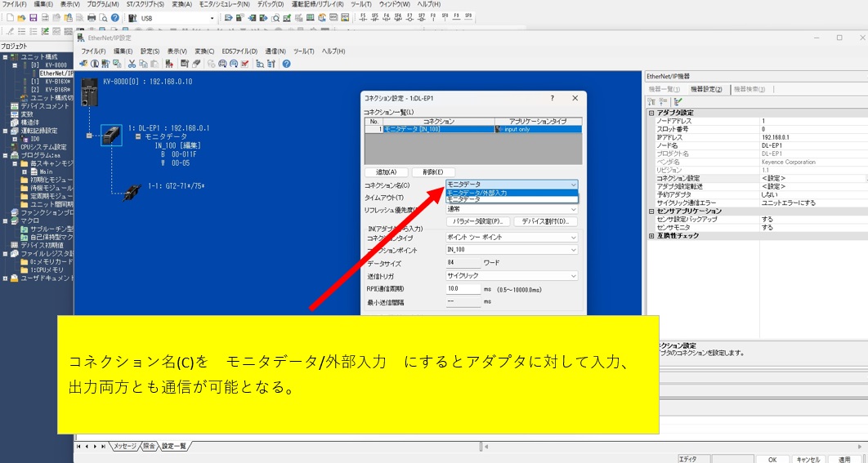This screenshot has height=463, width=868.
Task: Click the blue help icon in EtherNet/IP toolbar
Action: [286, 64]
